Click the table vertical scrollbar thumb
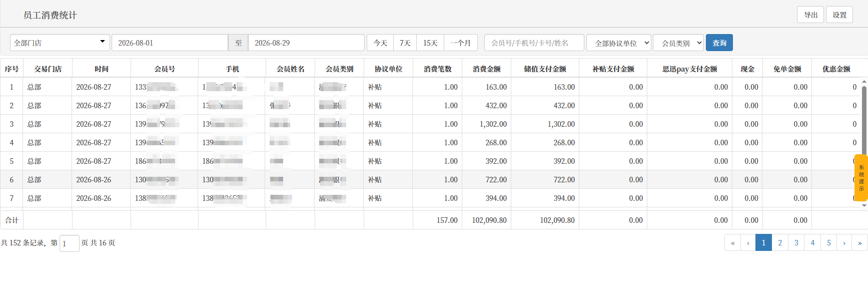Image resolution: width=868 pixels, height=298 pixels. (x=864, y=120)
